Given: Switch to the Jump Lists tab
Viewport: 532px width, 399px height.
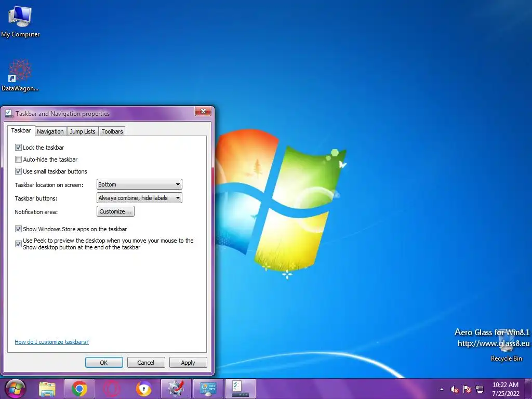Looking at the screenshot, I should pos(83,131).
